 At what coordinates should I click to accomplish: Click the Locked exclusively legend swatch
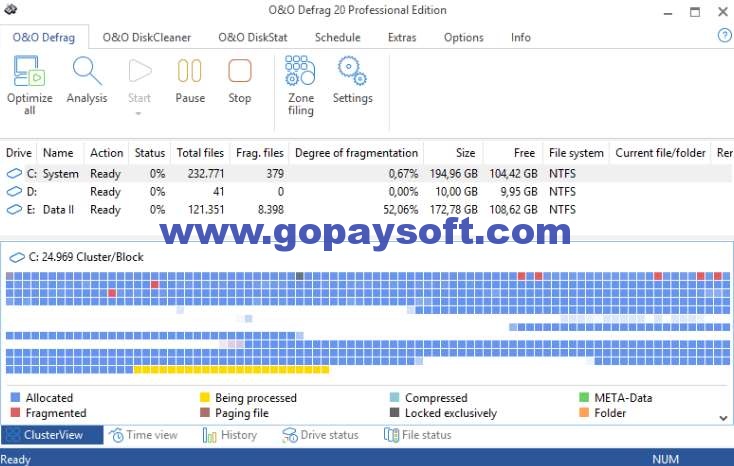click(x=395, y=413)
